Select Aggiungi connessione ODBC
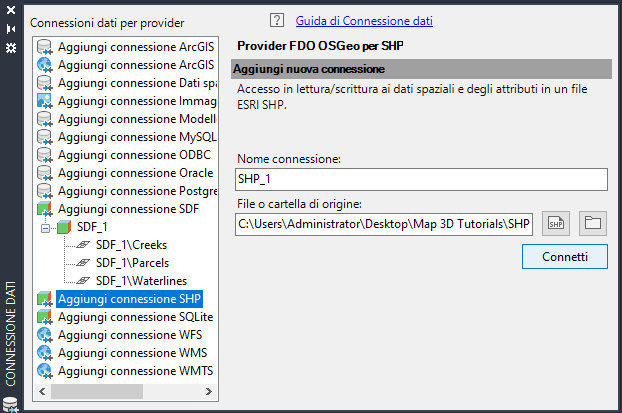 click(121, 155)
